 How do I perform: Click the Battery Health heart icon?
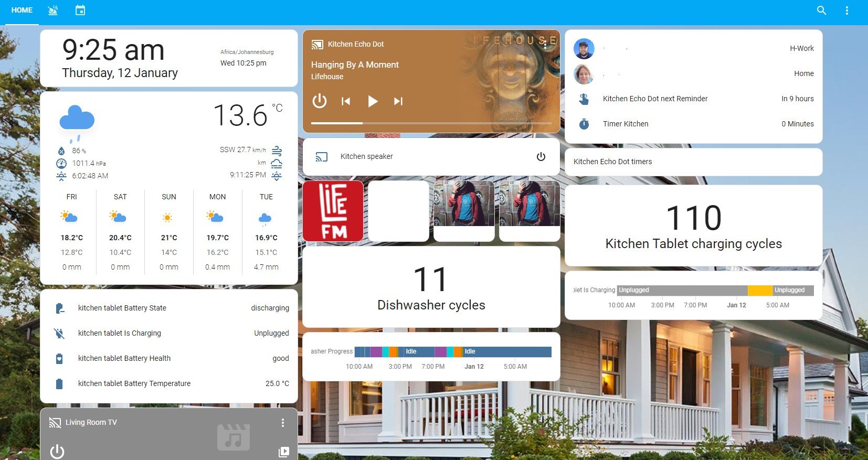click(59, 358)
